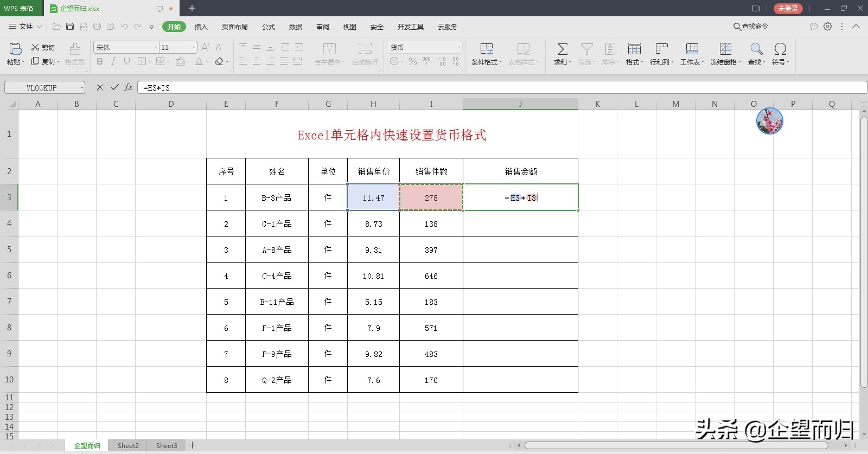868x454 pixels.
Task: Click the Undo arrow icon
Action: click(x=124, y=26)
